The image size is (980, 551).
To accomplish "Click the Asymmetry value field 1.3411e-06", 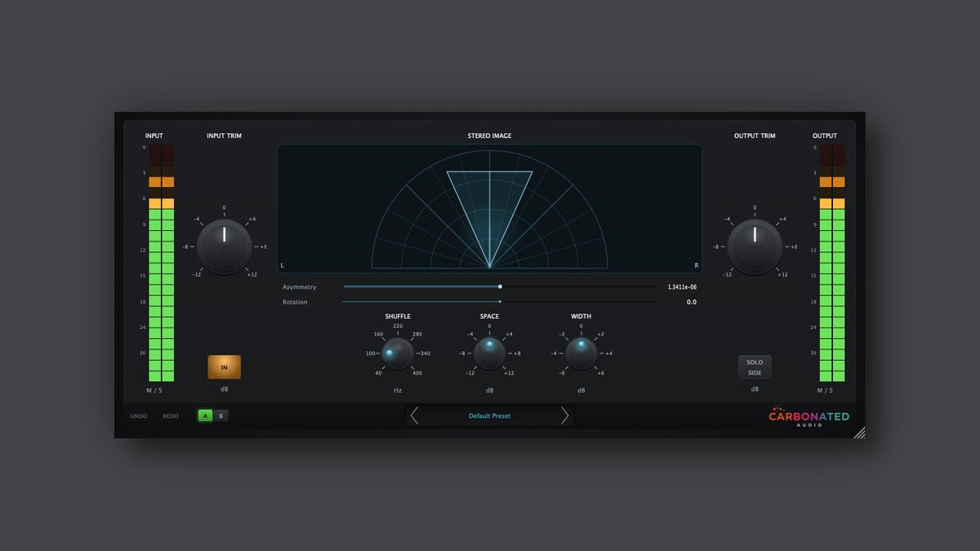I will tap(682, 287).
